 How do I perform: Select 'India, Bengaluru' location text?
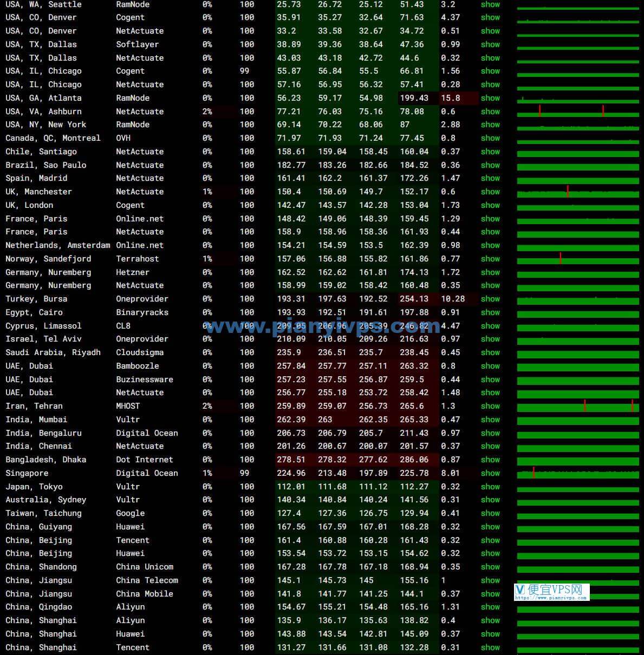(43, 433)
